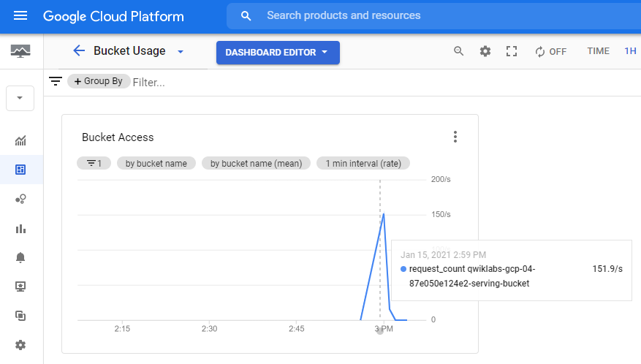Focus the Filter... input field
Screen dimensions: 641x364
(149, 82)
